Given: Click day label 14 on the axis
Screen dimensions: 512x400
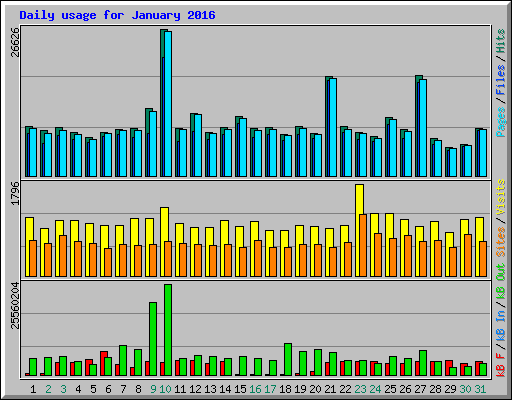Looking at the screenshot, I should click(225, 389).
